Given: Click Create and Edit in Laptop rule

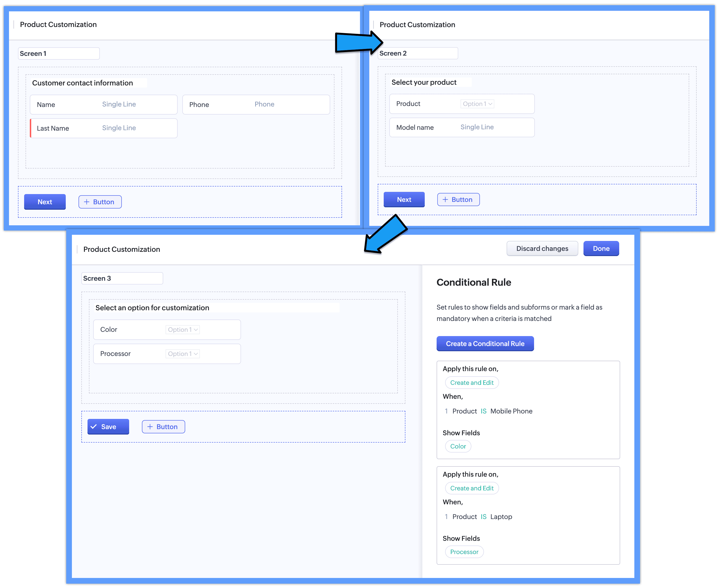Looking at the screenshot, I should coord(472,488).
